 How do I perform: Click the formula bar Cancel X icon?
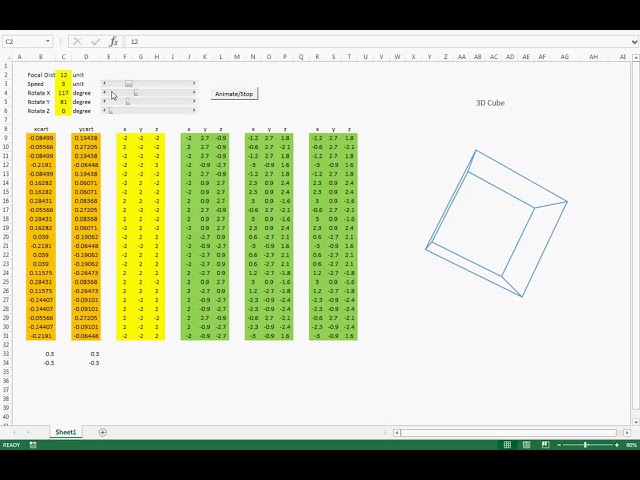pyautogui.click(x=77, y=42)
